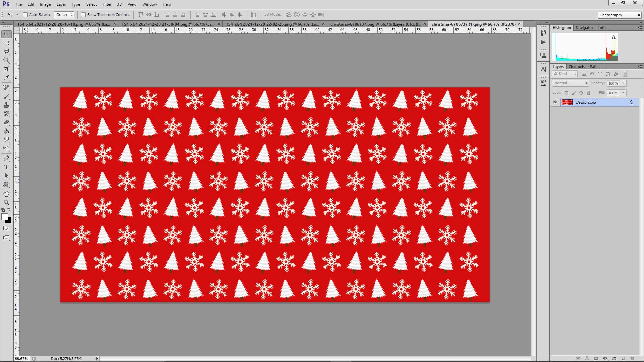This screenshot has width=644, height=362.
Task: Click the background color swatch
Action: click(9, 221)
